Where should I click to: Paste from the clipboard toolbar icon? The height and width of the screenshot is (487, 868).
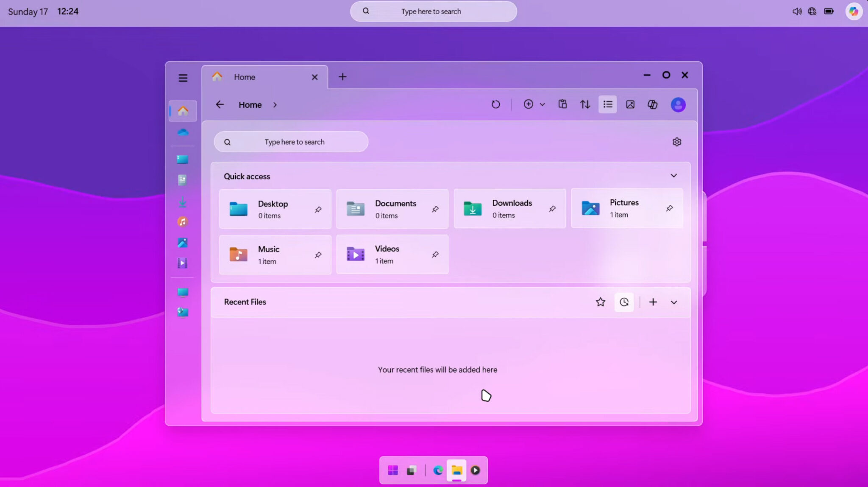(x=562, y=104)
